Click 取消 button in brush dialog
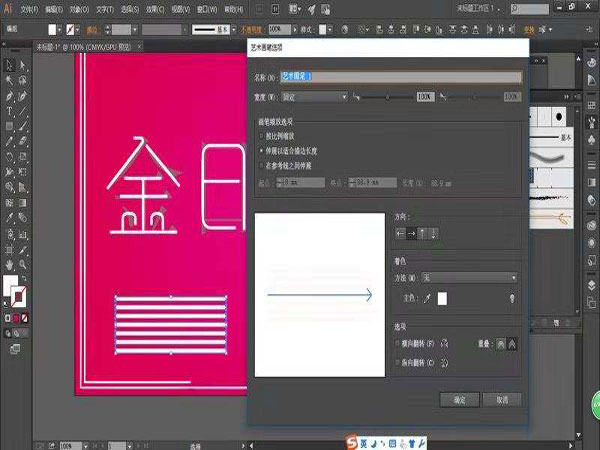This screenshot has width=600, height=450. [502, 400]
